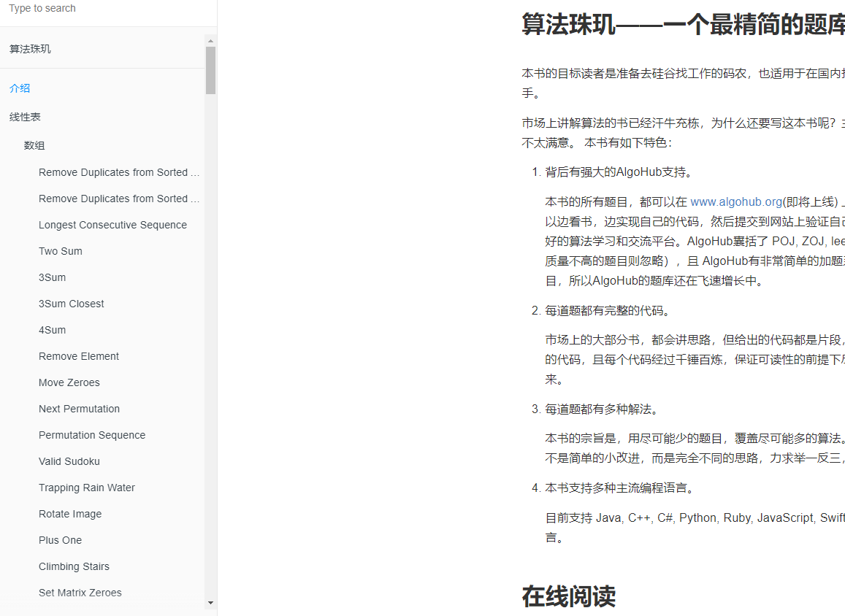Select the 介绍 chapter in sidebar

coord(20,88)
